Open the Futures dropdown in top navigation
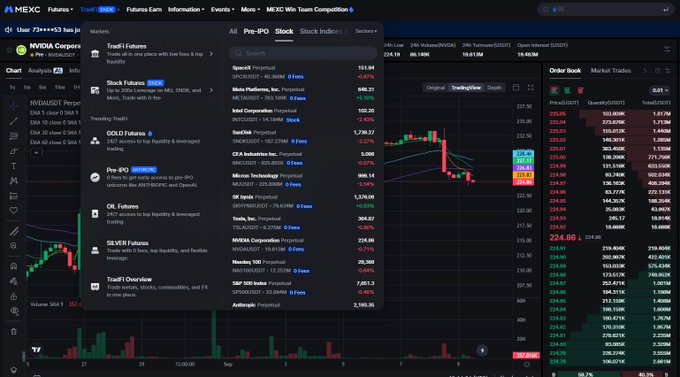The width and height of the screenshot is (680, 377). click(60, 9)
